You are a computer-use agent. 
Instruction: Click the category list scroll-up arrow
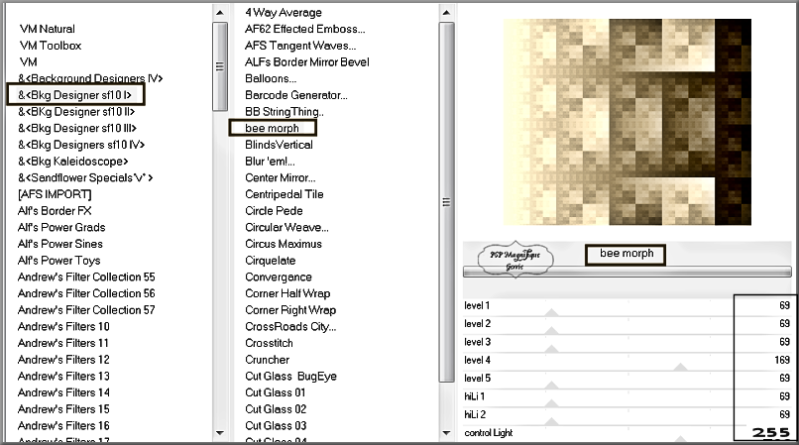tap(220, 13)
